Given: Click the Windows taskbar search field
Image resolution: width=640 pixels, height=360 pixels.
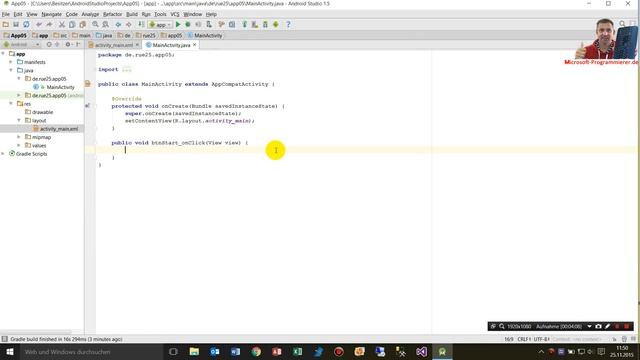Looking at the screenshot, I should click(x=91, y=351).
